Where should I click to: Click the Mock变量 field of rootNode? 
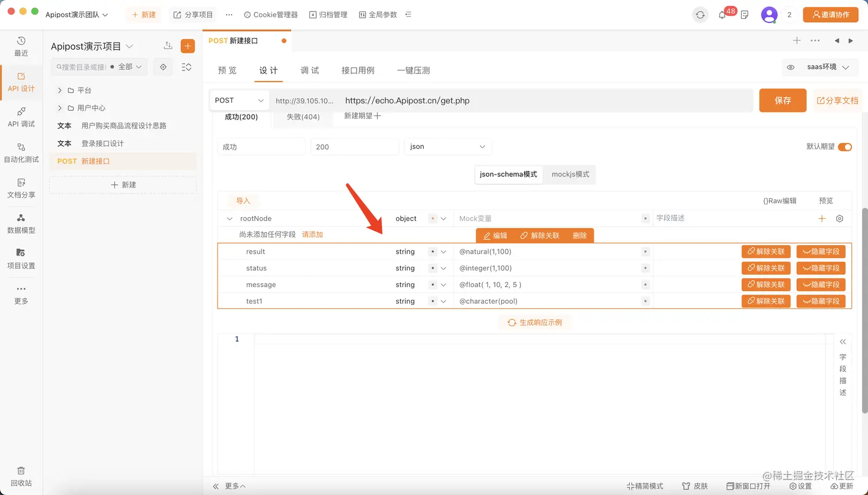click(548, 218)
